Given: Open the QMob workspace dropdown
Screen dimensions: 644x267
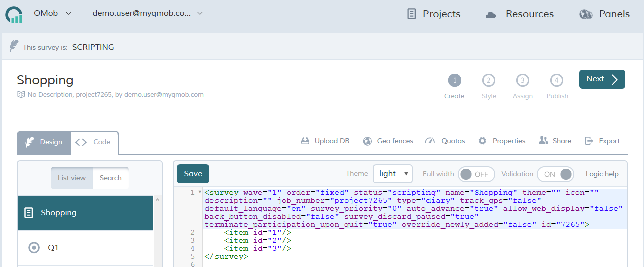Looking at the screenshot, I should pos(52,13).
